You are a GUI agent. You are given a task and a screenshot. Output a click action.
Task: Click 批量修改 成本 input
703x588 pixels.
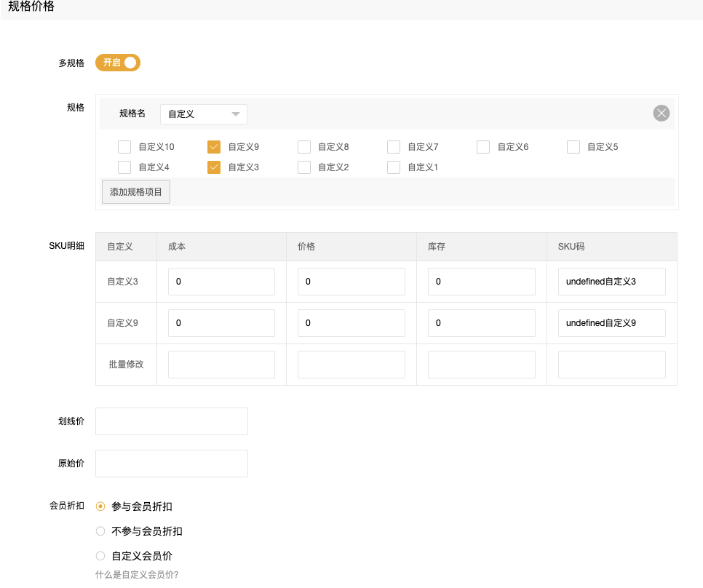[x=221, y=365]
